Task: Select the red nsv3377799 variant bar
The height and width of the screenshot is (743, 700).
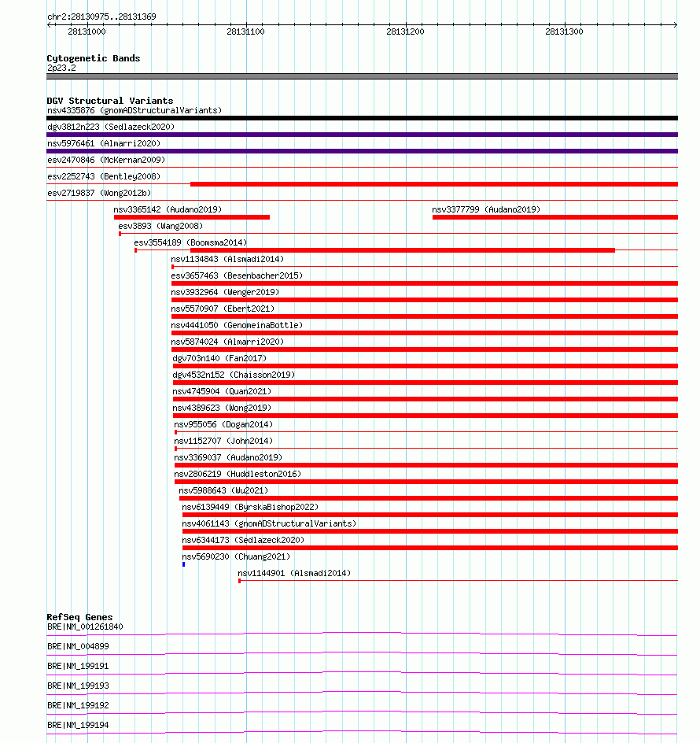Action: pyautogui.click(x=555, y=217)
